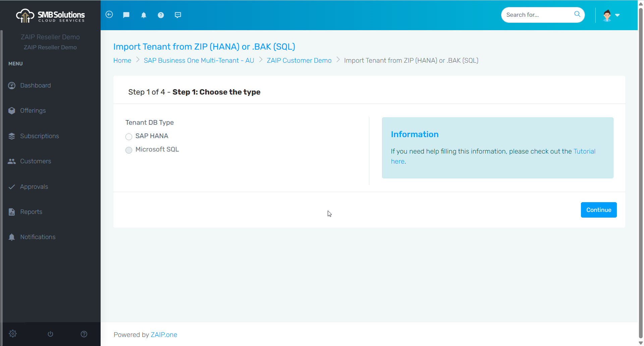644x346 pixels.
Task: Open the user avatar menu
Action: (607, 15)
